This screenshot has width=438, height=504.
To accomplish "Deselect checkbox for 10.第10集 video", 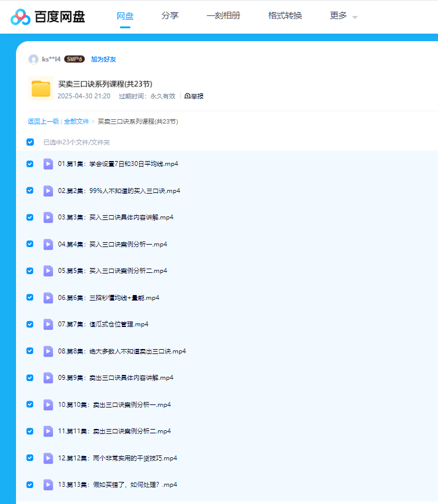I will [x=30, y=404].
